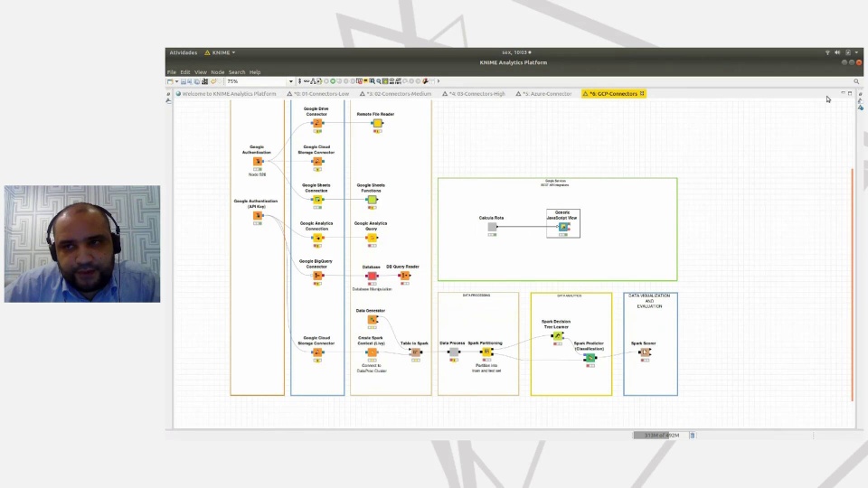Select the Remote File Reader node

tap(377, 124)
